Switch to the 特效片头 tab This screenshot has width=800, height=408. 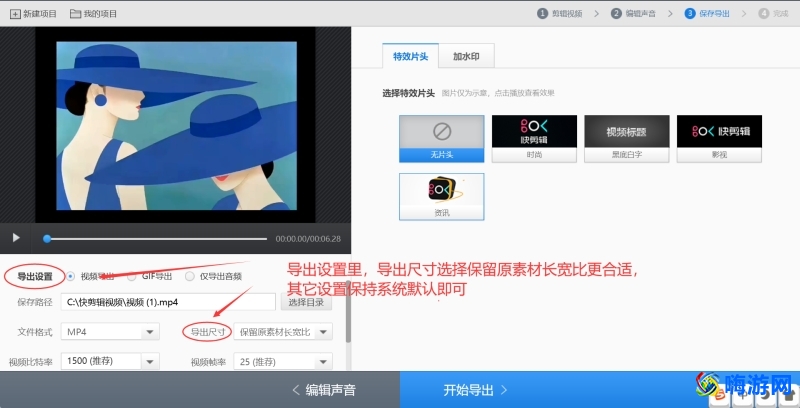[x=410, y=57]
